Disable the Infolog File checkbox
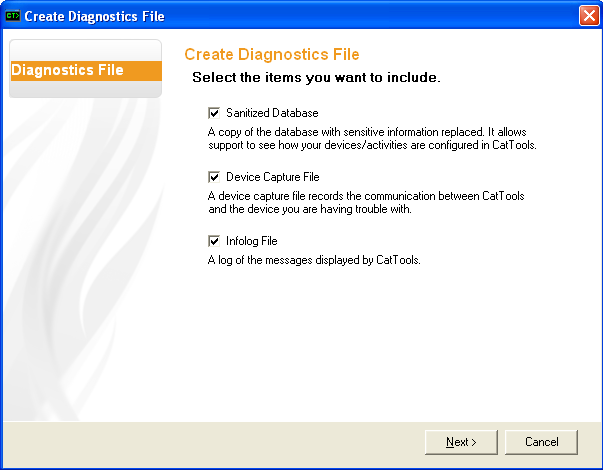 214,241
